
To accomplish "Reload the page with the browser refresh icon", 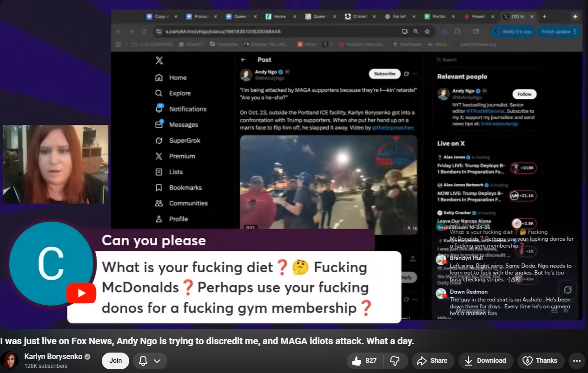I will pos(144,32).
